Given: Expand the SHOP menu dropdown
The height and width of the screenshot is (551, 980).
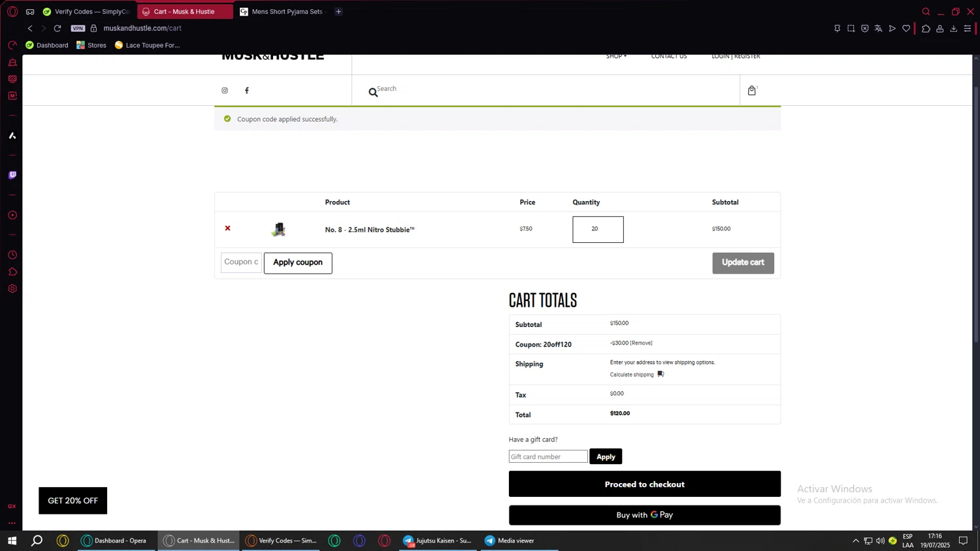Looking at the screenshot, I should click(x=616, y=56).
